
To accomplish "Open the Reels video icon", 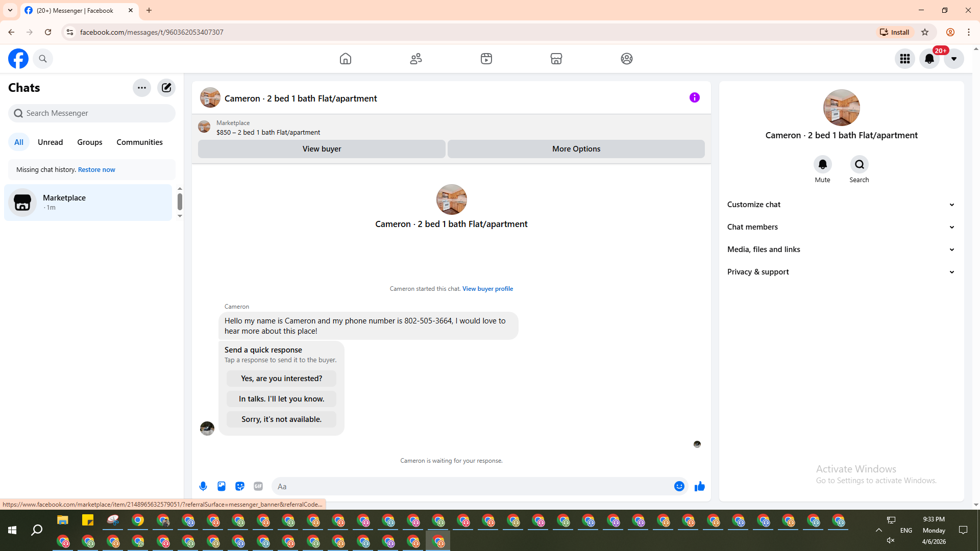I will 486,59.
